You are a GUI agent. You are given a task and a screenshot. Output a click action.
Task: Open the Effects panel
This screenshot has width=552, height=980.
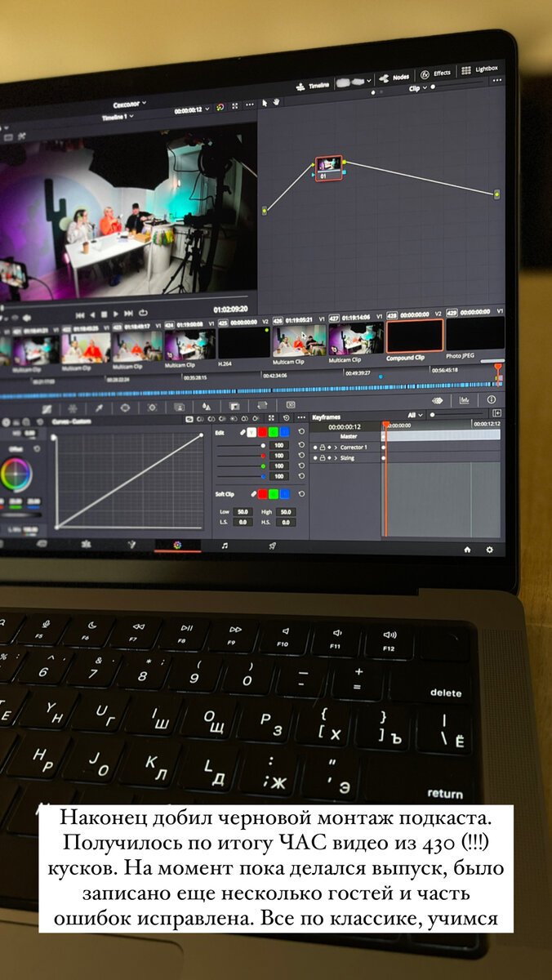click(437, 73)
